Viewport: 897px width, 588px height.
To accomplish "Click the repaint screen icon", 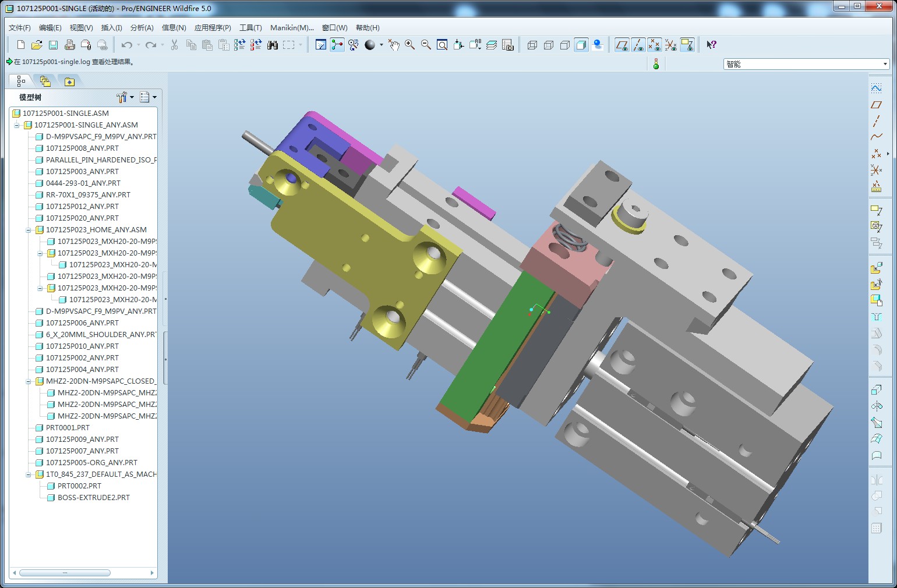I will (320, 45).
